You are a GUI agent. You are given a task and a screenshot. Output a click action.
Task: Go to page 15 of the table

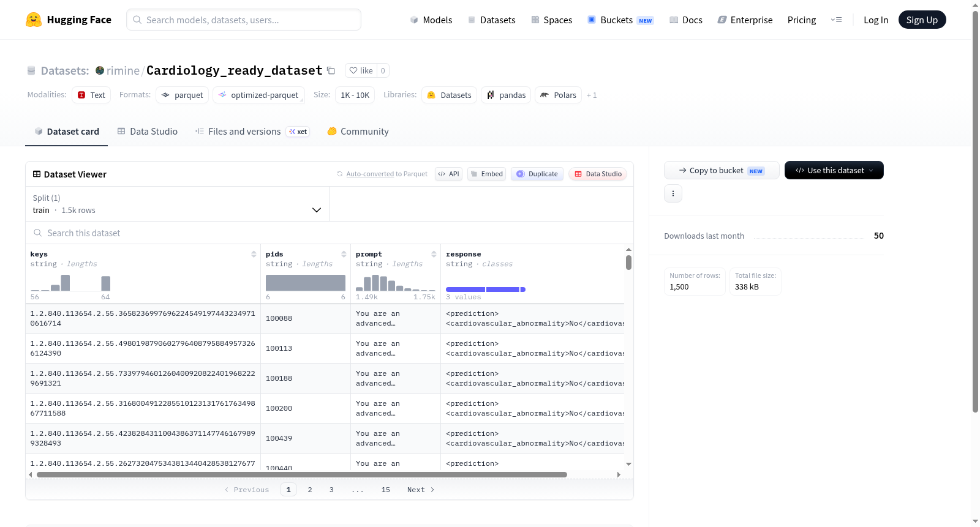[385, 490]
